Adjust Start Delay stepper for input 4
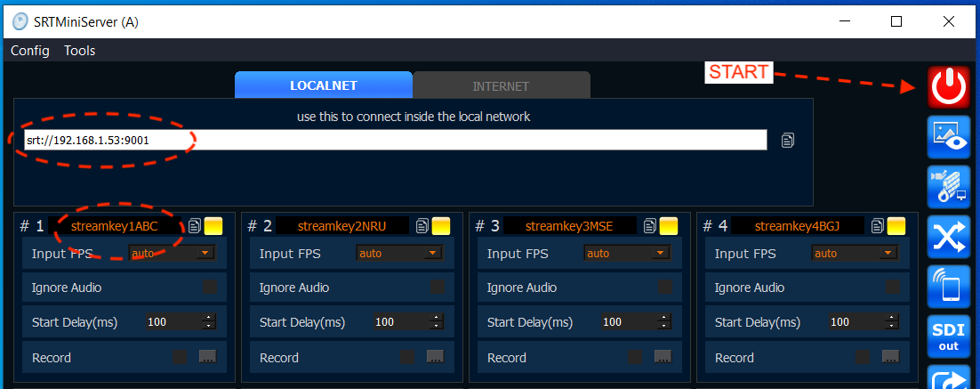The width and height of the screenshot is (980, 389). (892, 322)
